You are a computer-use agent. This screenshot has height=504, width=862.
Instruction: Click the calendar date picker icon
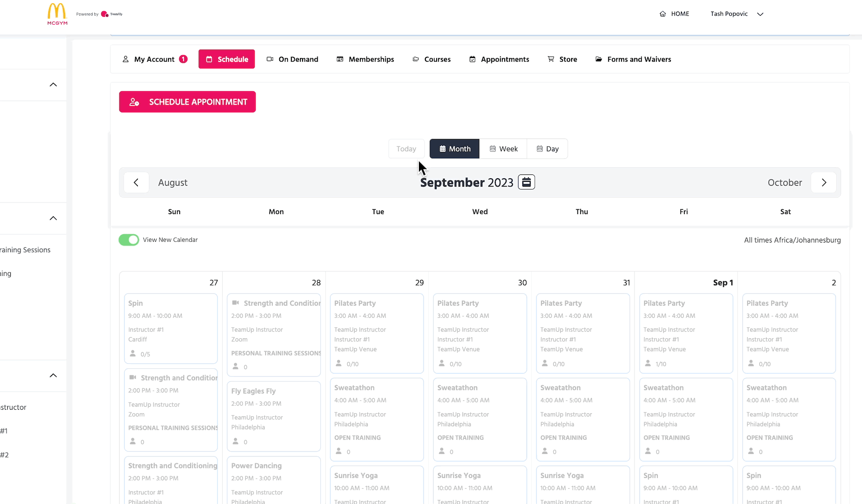526,182
